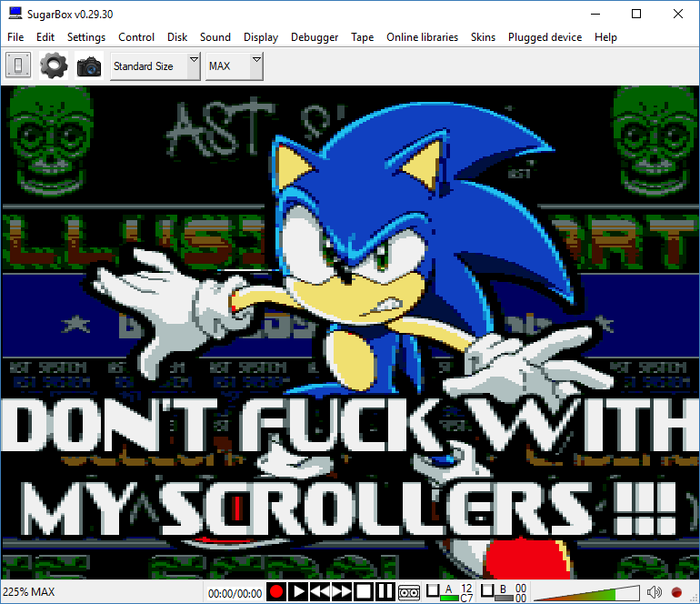Click the drive B disk icon
Image resolution: width=700 pixels, height=604 pixels.
[x=487, y=590]
